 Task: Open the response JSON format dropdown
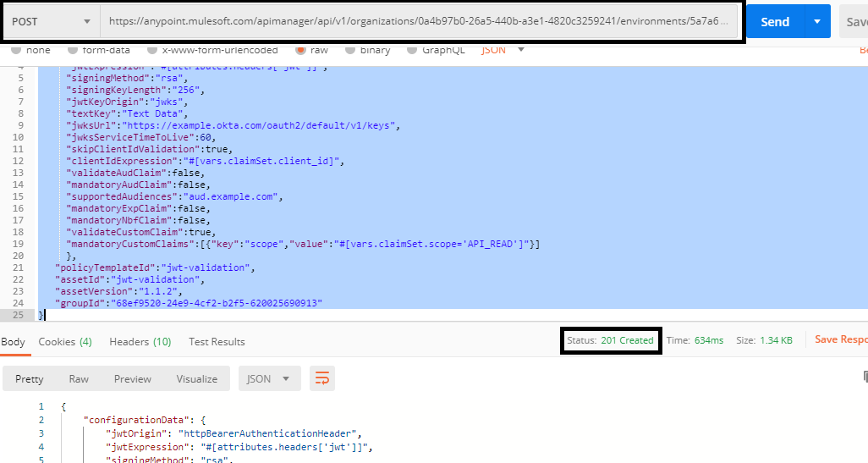coord(270,379)
